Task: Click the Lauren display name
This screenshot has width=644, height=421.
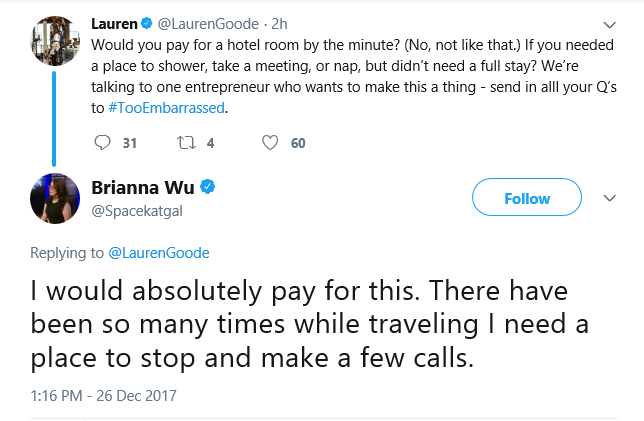Action: click(x=114, y=24)
